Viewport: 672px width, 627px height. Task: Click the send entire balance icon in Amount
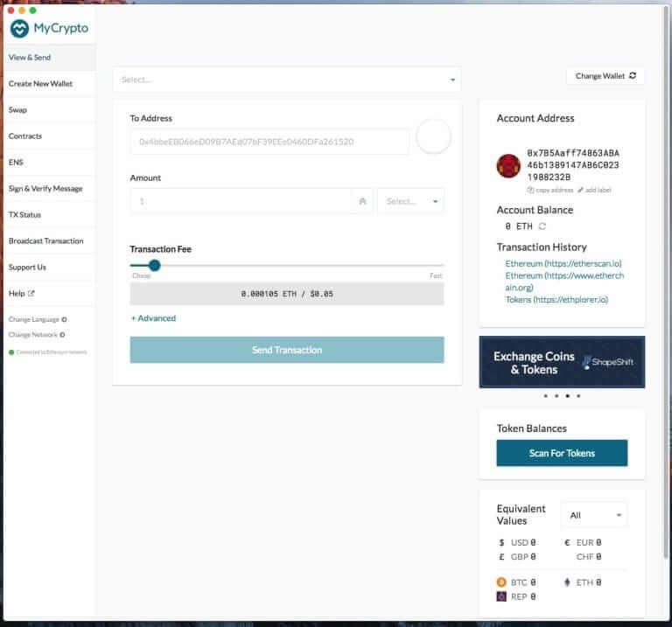[362, 201]
